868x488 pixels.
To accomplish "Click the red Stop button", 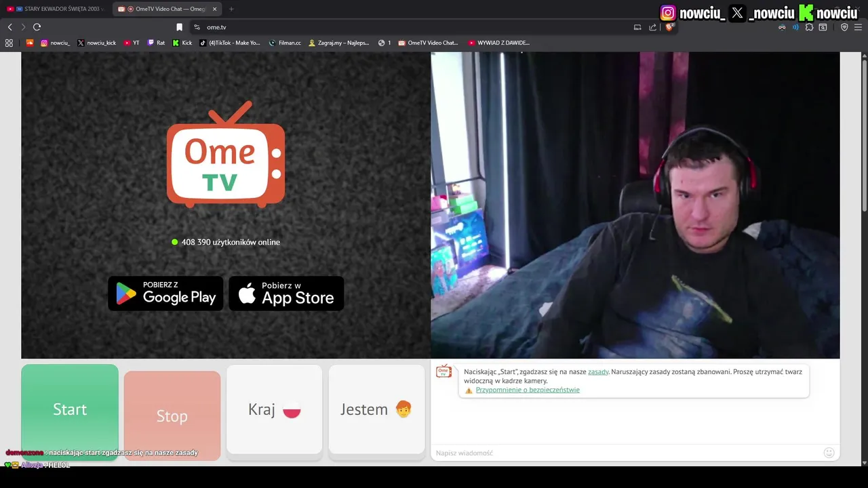I will [x=172, y=415].
